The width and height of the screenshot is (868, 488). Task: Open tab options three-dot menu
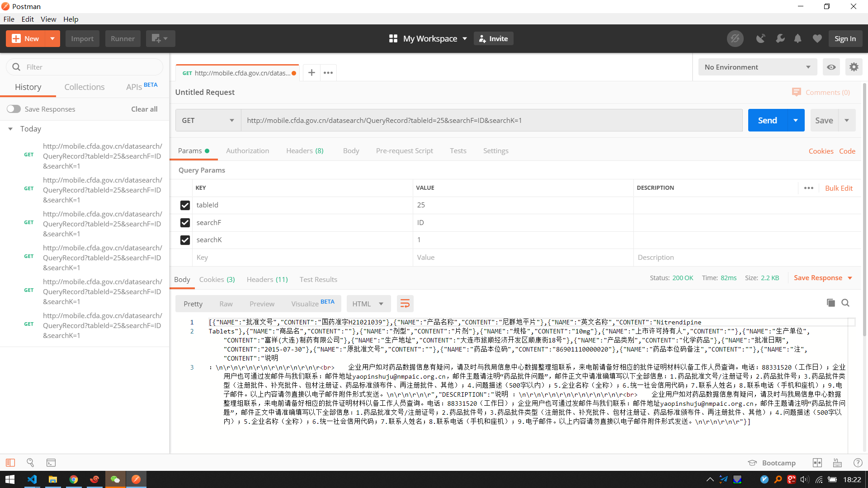pyautogui.click(x=328, y=73)
